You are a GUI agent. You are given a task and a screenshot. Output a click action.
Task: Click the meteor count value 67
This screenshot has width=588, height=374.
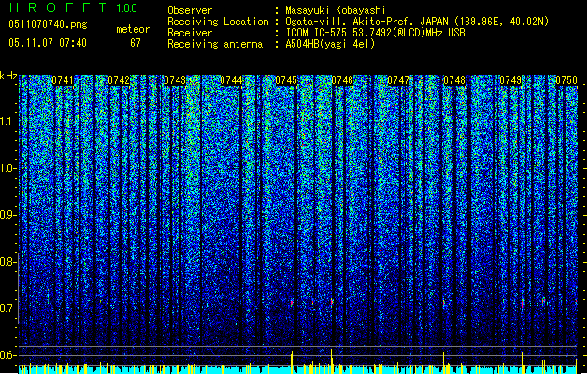tap(136, 43)
